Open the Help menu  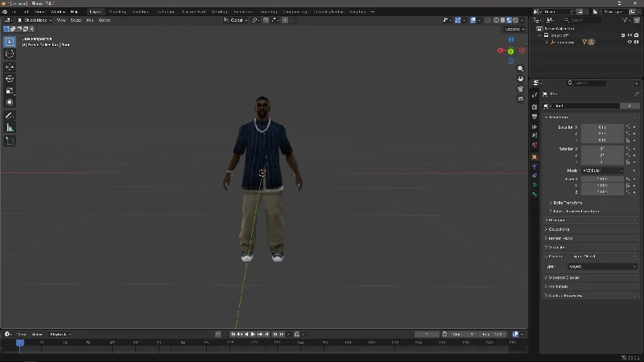click(74, 12)
